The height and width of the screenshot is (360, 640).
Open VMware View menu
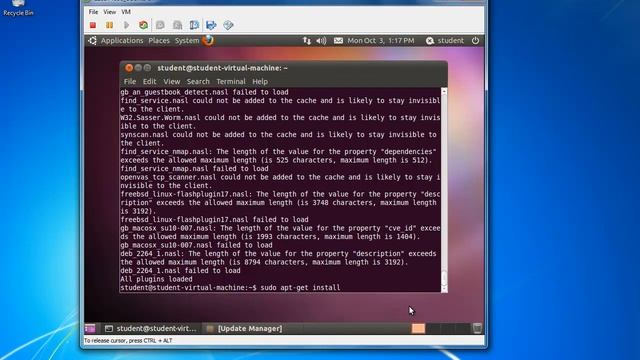(109, 12)
